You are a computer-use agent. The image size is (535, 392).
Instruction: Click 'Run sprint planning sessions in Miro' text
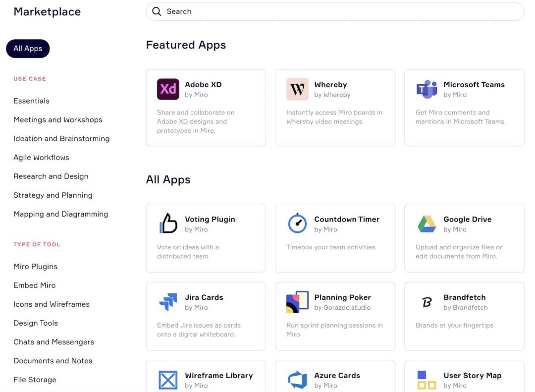[x=334, y=330]
